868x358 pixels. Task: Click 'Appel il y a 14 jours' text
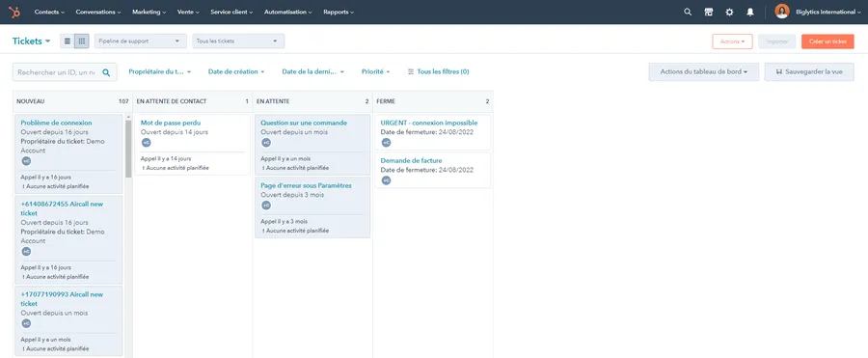pos(166,158)
